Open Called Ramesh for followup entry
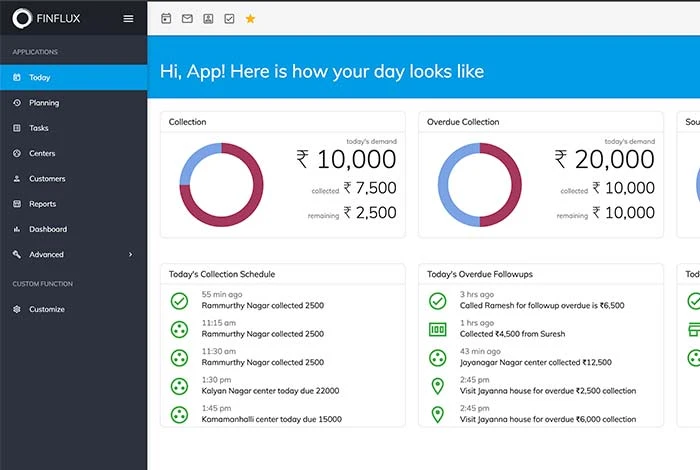This screenshot has height=470, width=700. point(542,305)
